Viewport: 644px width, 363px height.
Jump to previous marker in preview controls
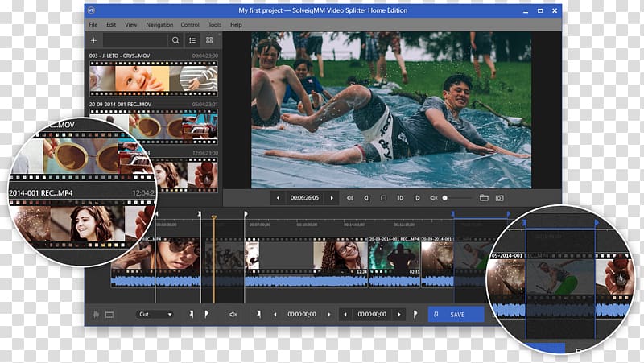[350, 198]
